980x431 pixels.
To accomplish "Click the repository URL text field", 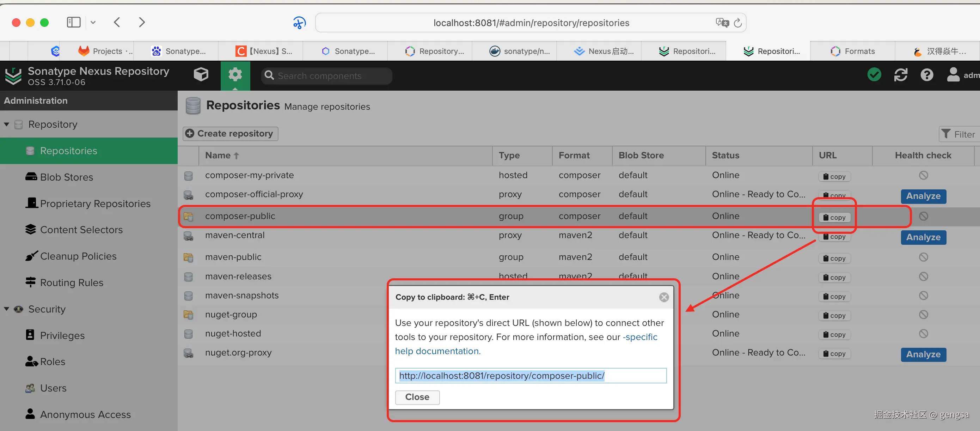I will [x=530, y=376].
